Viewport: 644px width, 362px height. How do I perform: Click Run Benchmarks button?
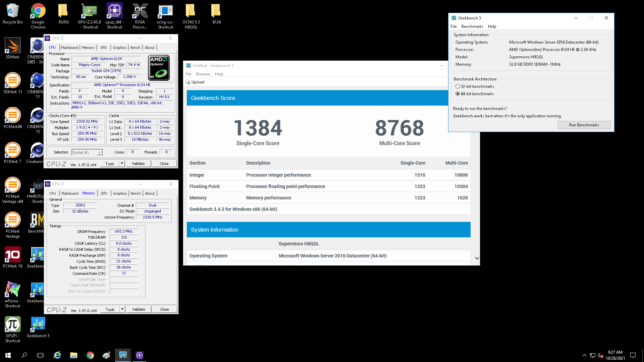click(x=584, y=125)
